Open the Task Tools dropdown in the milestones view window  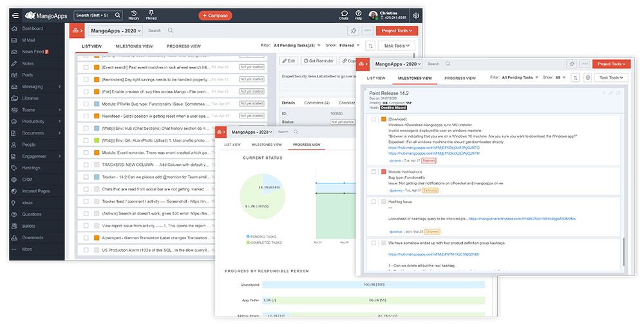(x=611, y=78)
